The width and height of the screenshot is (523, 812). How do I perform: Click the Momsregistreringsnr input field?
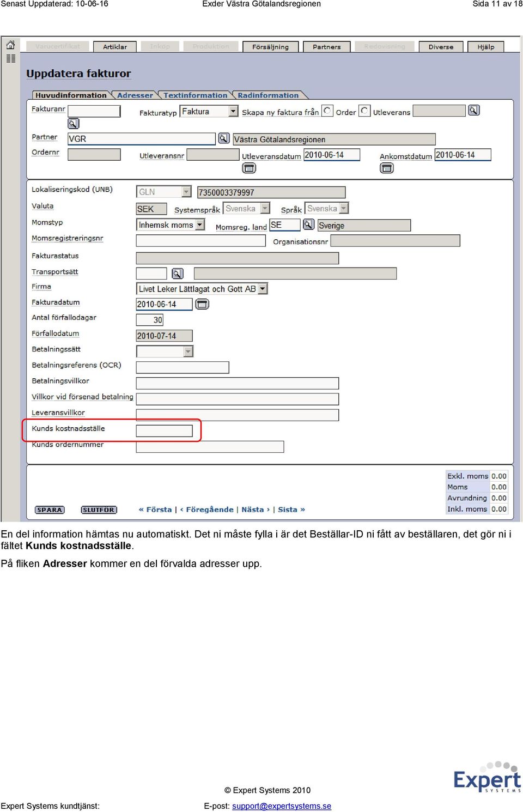tap(200, 240)
